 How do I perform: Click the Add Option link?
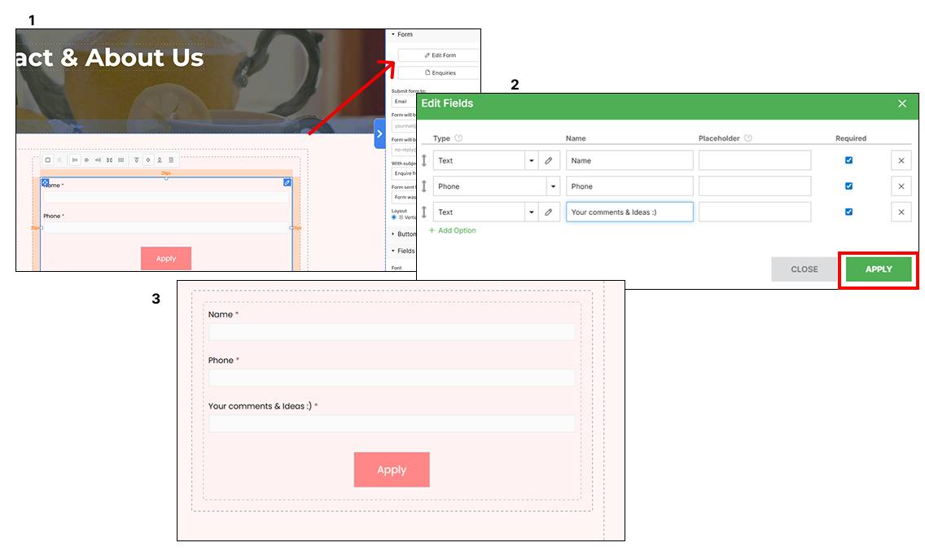452,230
